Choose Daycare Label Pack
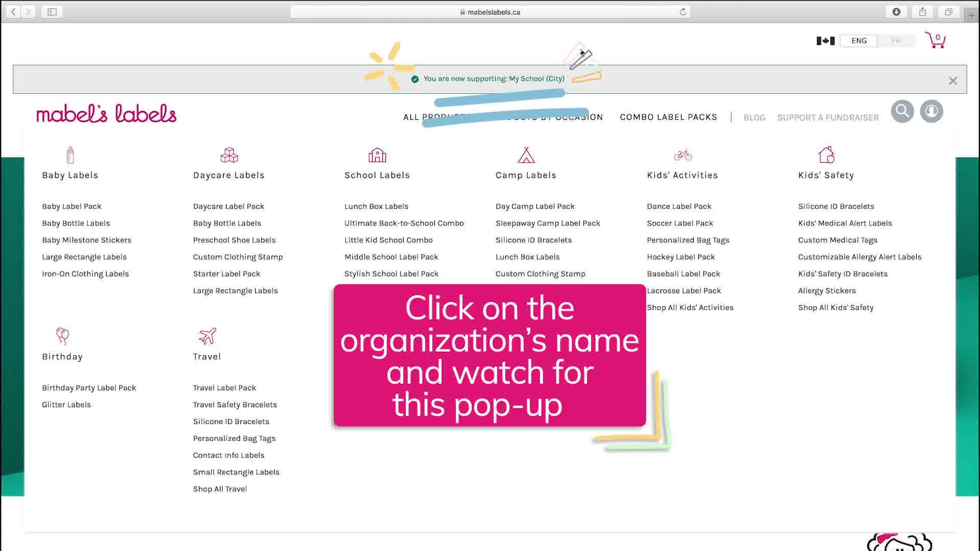Viewport: 980px width, 551px height. pos(229,207)
